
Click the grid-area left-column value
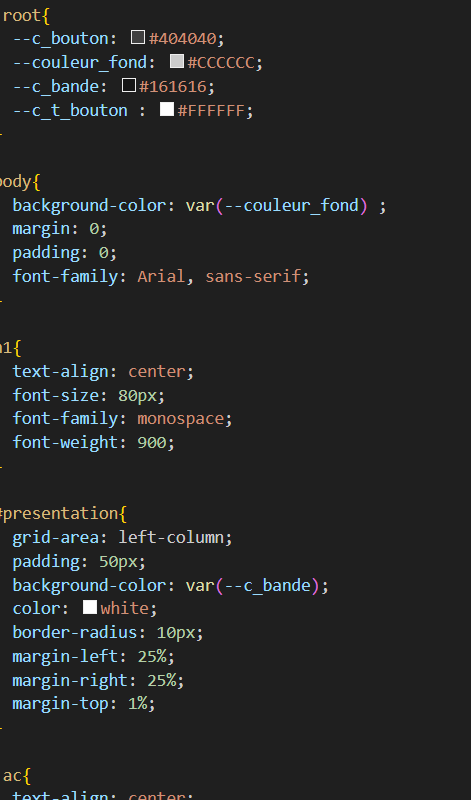(x=171, y=537)
